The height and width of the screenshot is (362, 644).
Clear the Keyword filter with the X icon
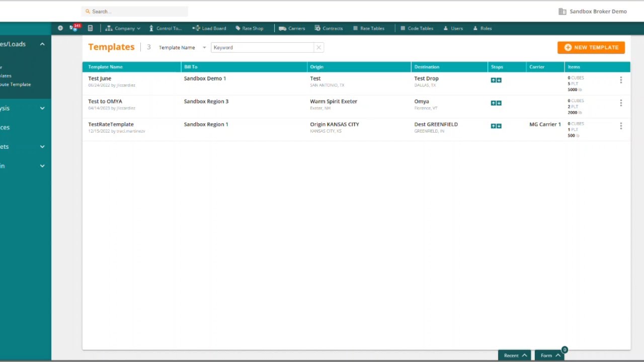318,47
